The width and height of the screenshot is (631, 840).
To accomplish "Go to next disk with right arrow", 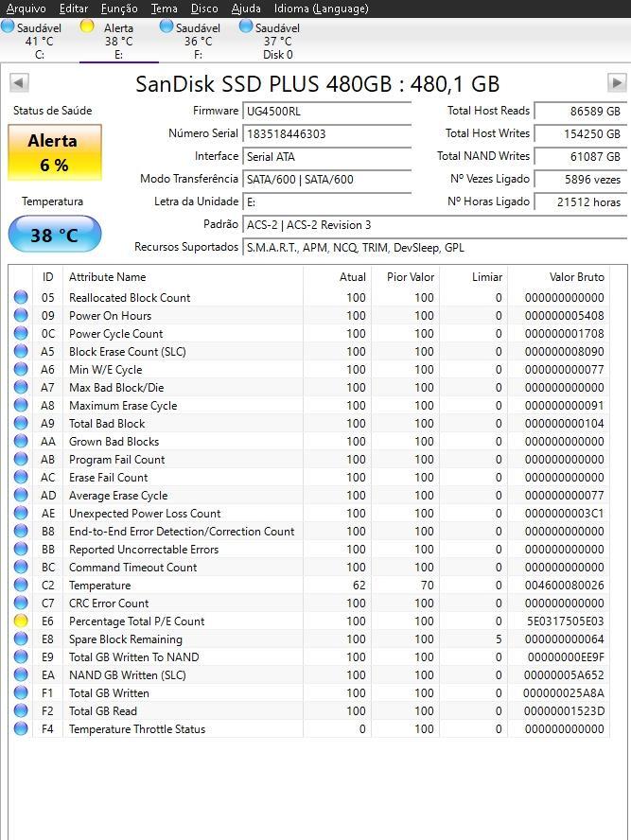I will pos(617,83).
